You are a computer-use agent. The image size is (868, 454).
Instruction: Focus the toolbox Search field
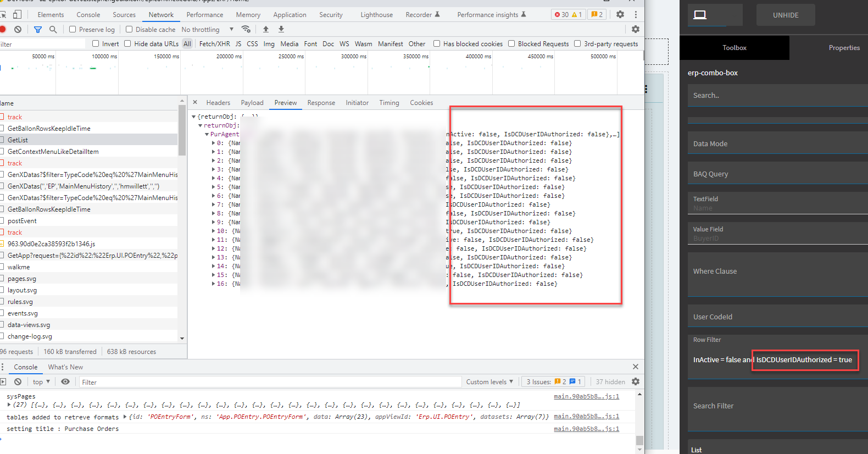click(777, 95)
